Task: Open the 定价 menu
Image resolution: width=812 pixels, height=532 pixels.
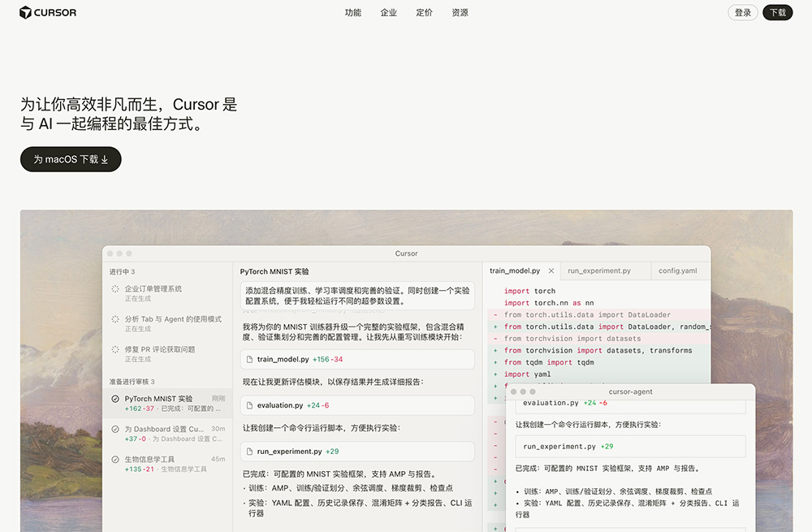Action: tap(423, 12)
